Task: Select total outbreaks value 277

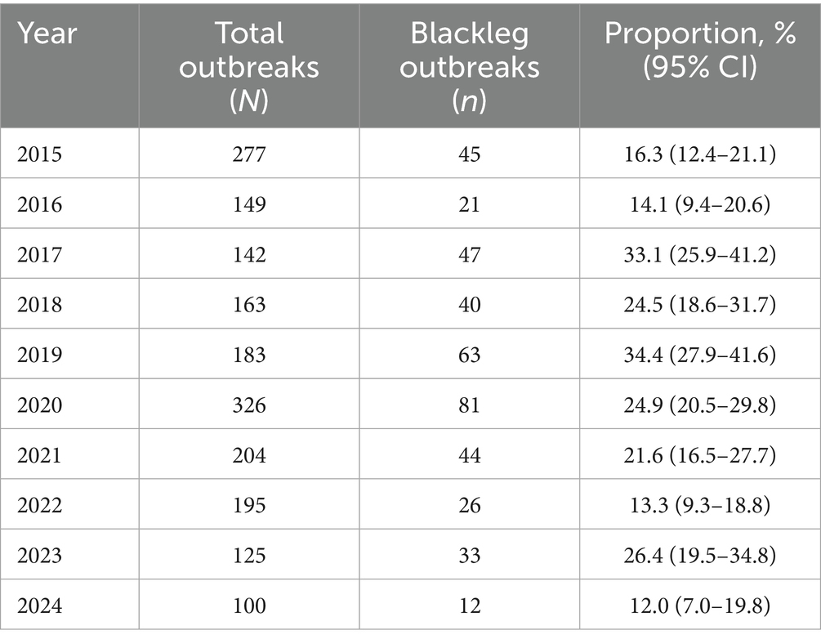Action: (248, 154)
